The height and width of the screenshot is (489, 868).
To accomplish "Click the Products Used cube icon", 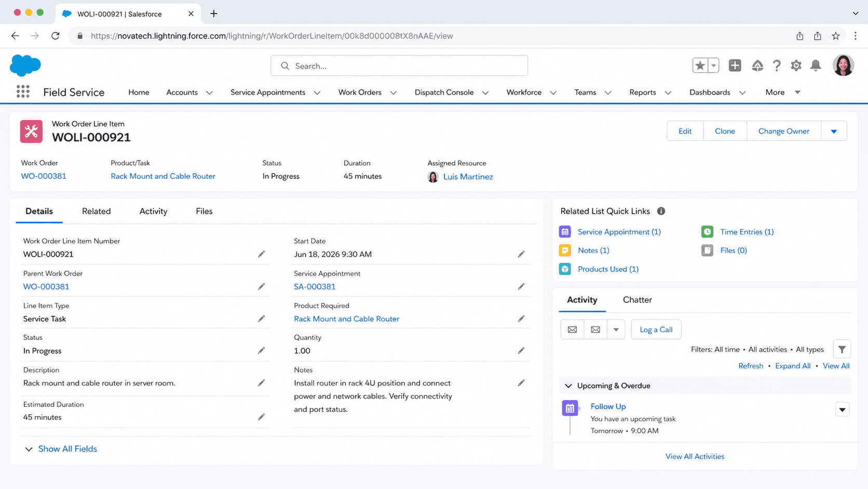I will coord(565,269).
